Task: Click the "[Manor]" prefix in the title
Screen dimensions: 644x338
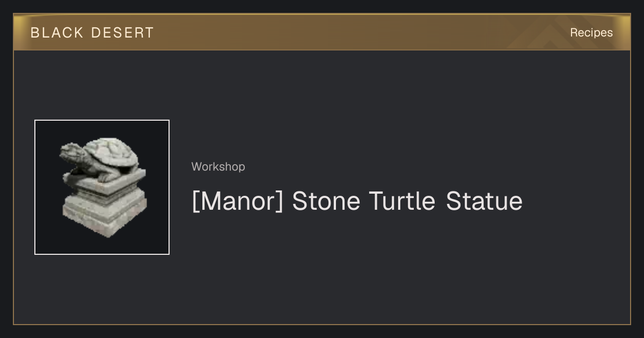Action: click(x=237, y=202)
